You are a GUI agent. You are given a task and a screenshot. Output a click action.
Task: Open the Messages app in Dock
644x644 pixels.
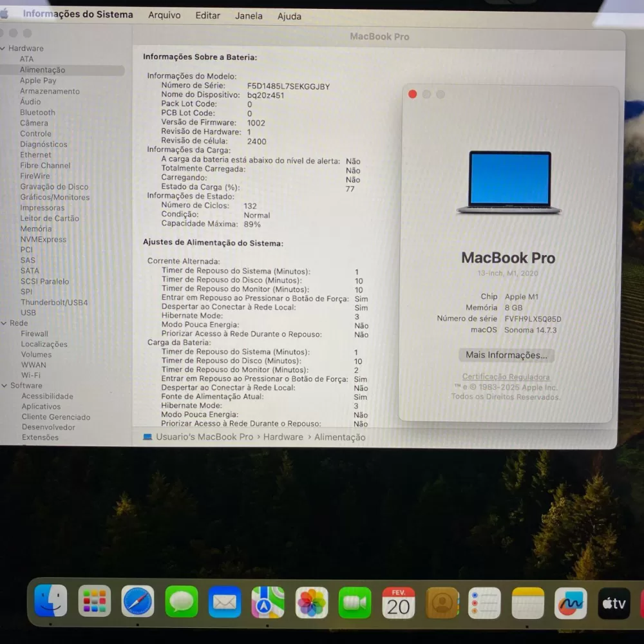pyautogui.click(x=181, y=602)
